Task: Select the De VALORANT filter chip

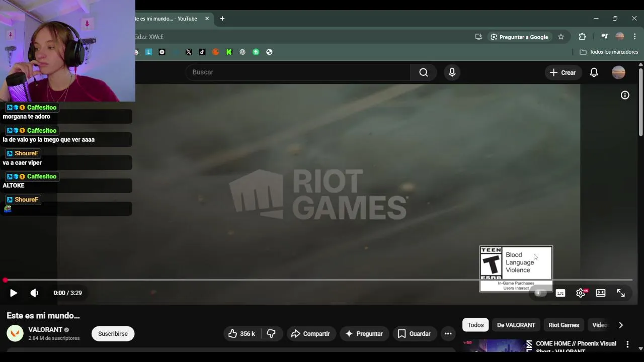Action: 516,325
